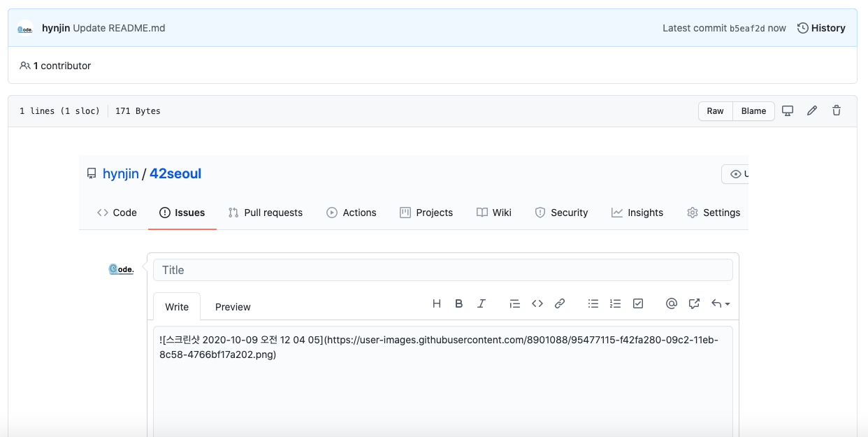
Task: Open commit hash b5eaf2d
Action: point(747,29)
